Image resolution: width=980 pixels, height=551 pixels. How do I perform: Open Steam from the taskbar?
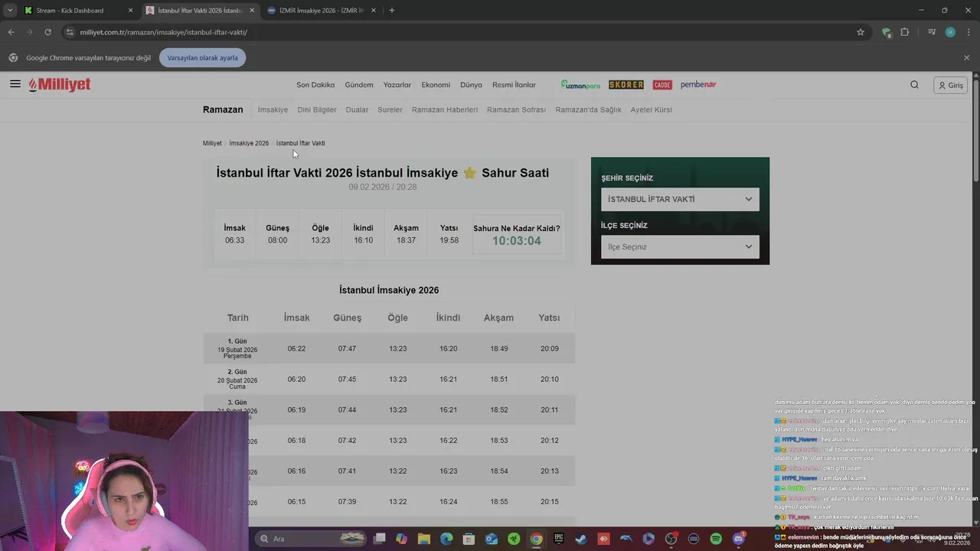[x=581, y=539]
